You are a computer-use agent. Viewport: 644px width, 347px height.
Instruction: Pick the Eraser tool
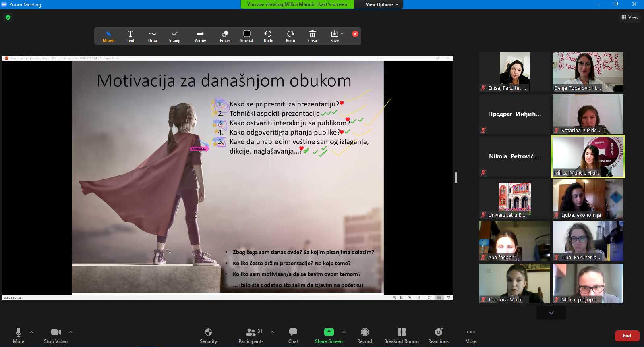[x=225, y=36]
